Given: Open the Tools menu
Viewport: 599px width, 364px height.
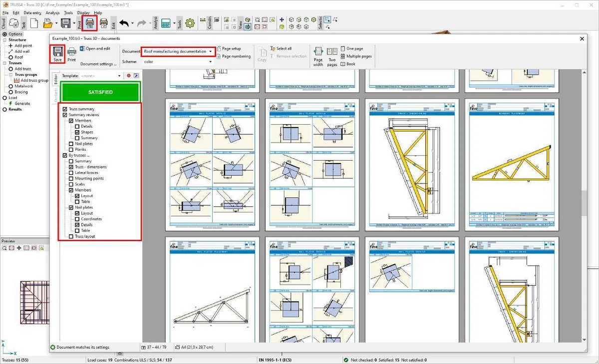Looking at the screenshot, I should [x=68, y=12].
